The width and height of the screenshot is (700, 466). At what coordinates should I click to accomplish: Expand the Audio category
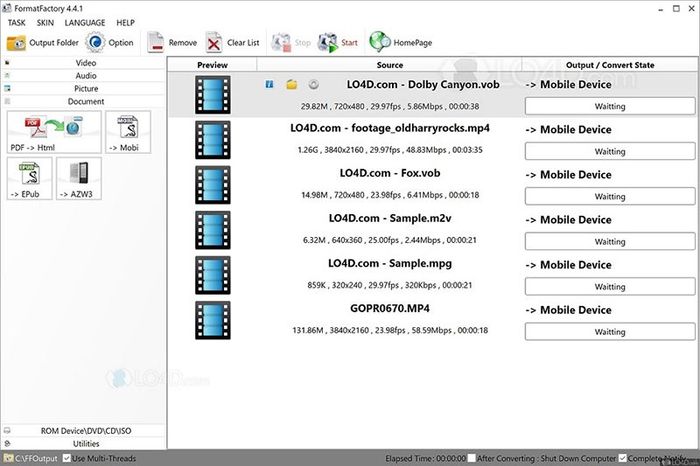click(84, 76)
